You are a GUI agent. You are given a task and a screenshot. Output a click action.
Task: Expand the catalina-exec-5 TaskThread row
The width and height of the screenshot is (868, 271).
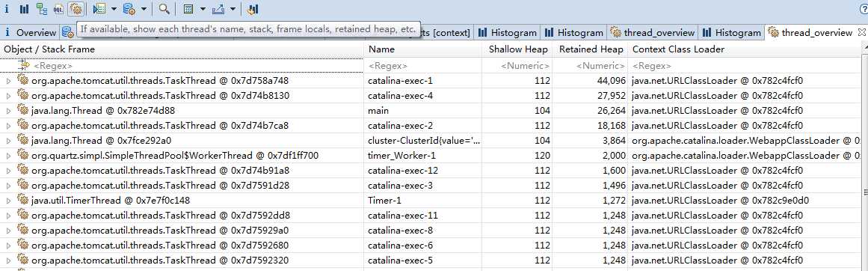point(8,261)
